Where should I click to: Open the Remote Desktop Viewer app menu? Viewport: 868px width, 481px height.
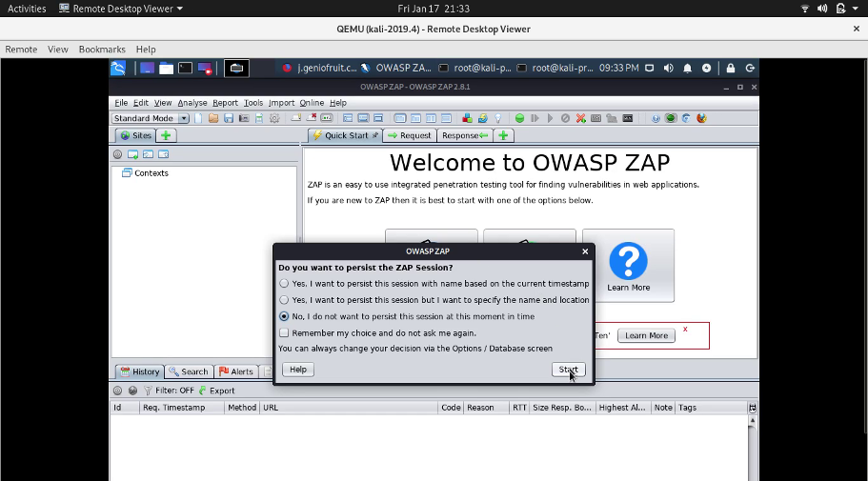tap(121, 9)
